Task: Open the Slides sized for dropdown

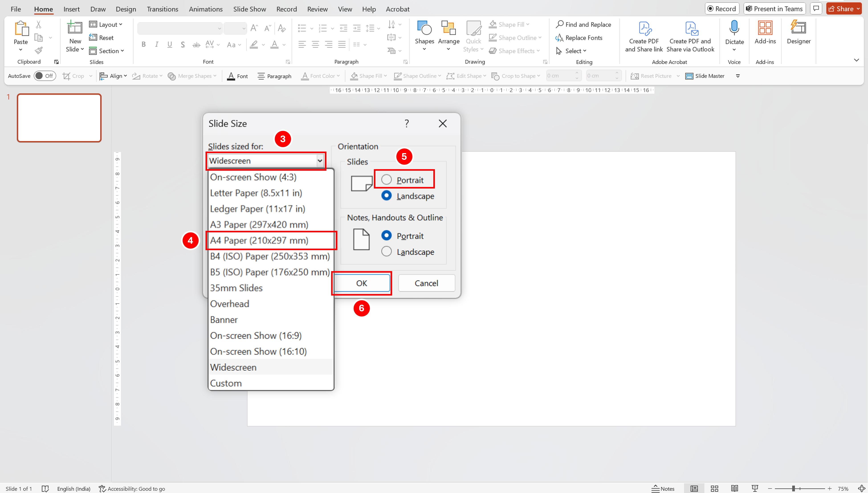Action: pos(319,161)
